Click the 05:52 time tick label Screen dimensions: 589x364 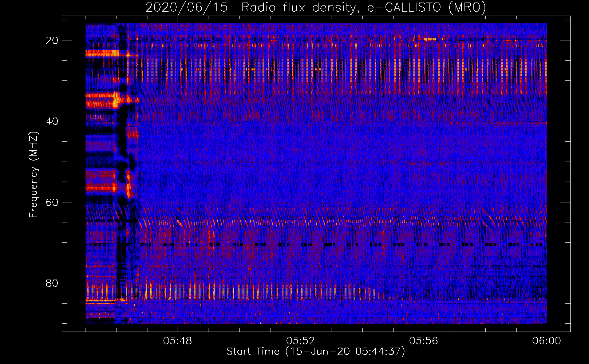pos(301,341)
